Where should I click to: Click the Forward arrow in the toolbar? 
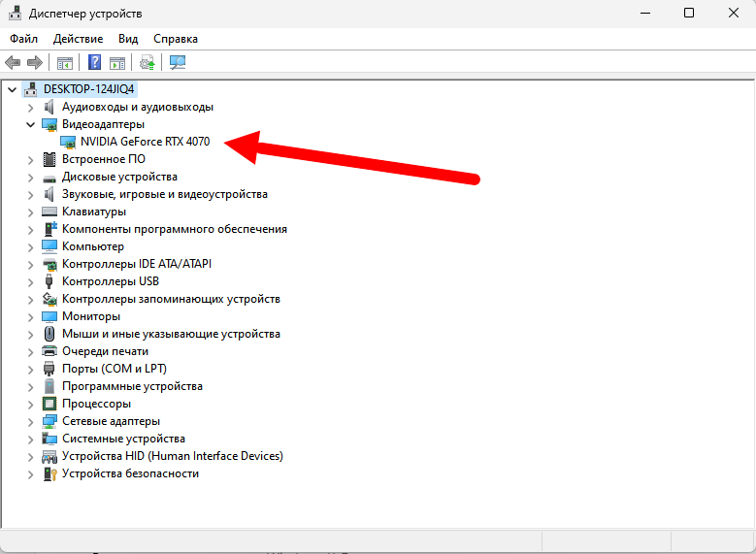pyautogui.click(x=35, y=62)
